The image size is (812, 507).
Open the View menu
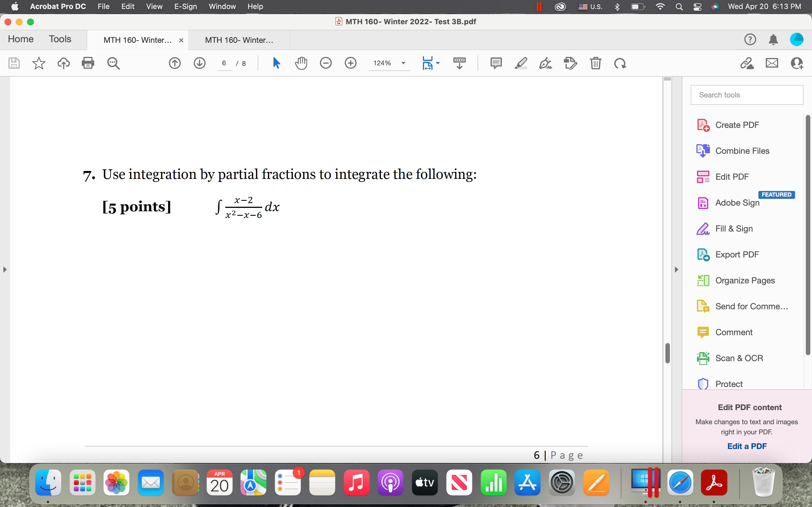pos(154,6)
